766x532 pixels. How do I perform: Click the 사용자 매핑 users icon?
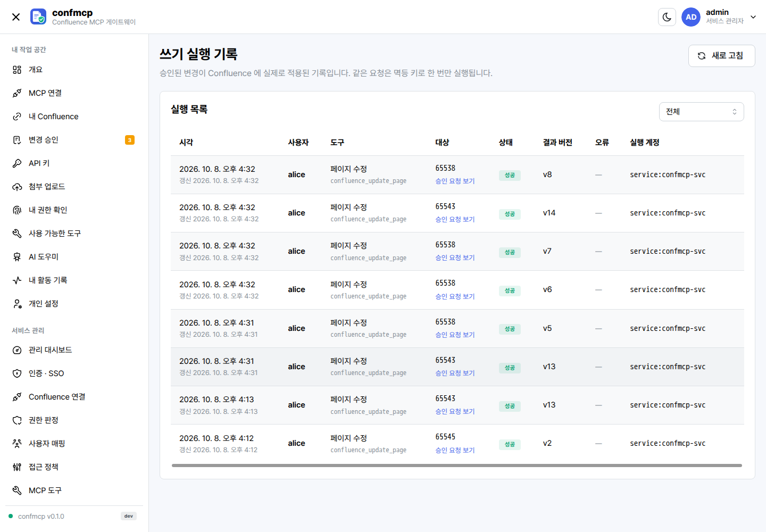[x=17, y=444]
